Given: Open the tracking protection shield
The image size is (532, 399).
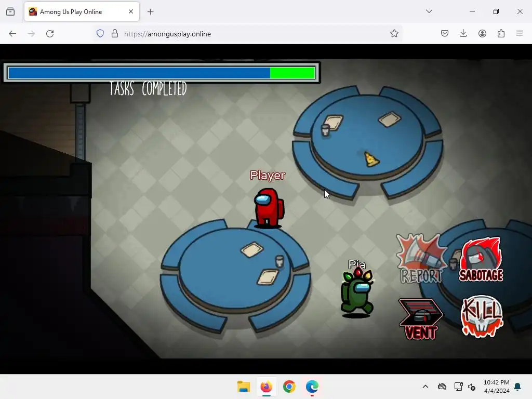Looking at the screenshot, I should (x=100, y=34).
